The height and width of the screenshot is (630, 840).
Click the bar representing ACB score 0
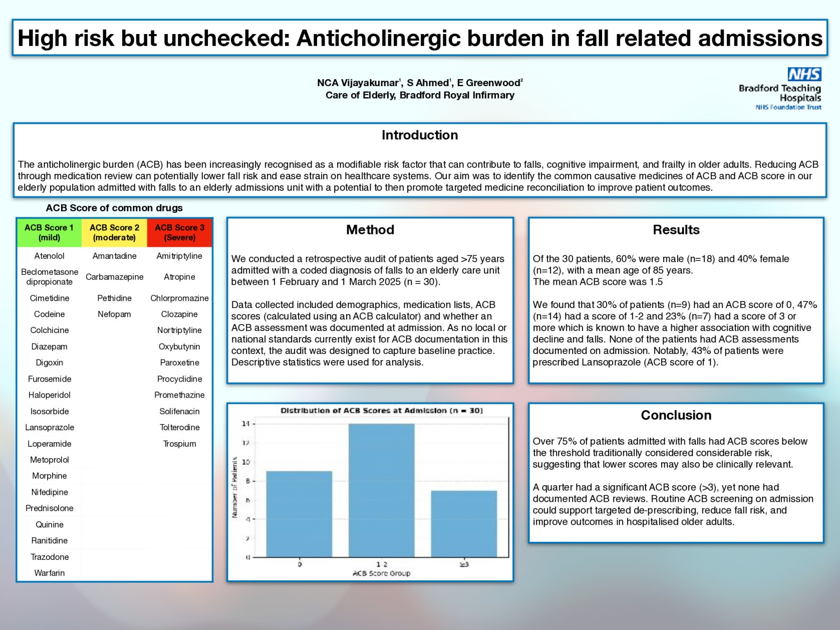pos(299,513)
